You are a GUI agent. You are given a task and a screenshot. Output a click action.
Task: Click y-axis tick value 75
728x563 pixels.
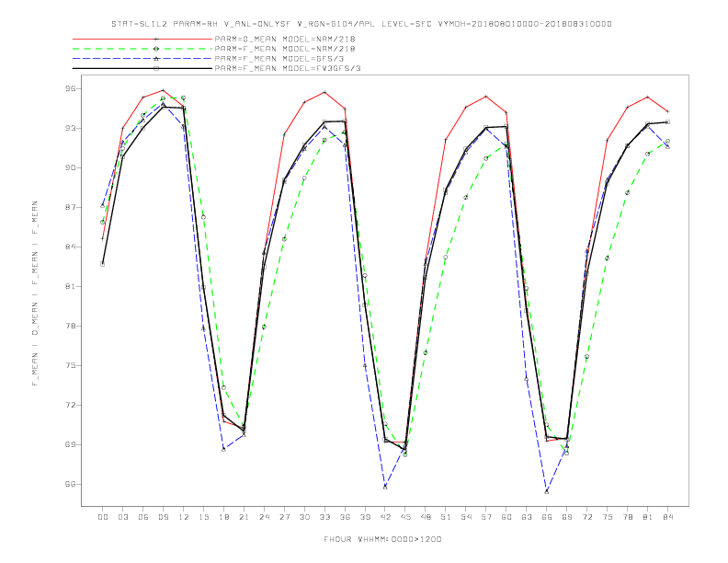70,365
